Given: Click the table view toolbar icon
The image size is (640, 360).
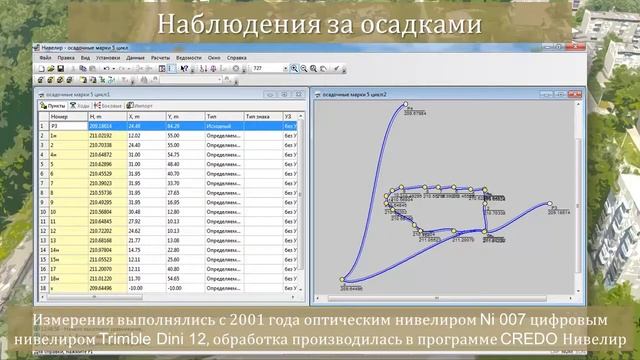Looking at the screenshot, I should (x=162, y=69).
